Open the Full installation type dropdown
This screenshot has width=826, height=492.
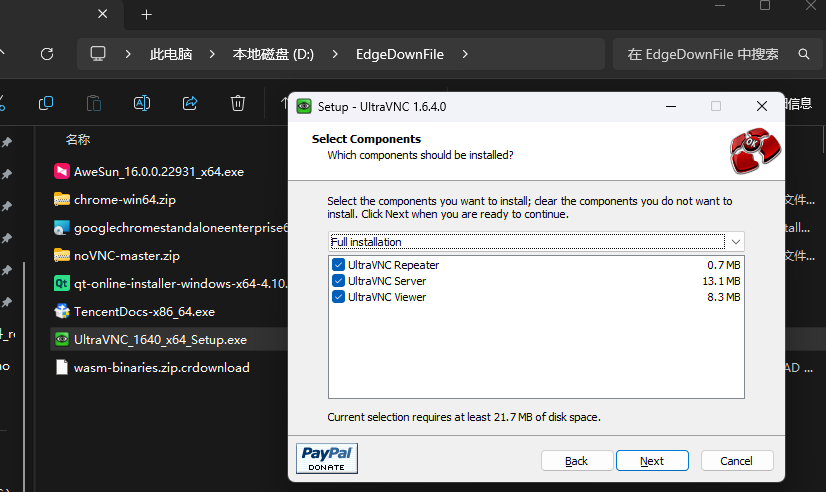pos(536,242)
